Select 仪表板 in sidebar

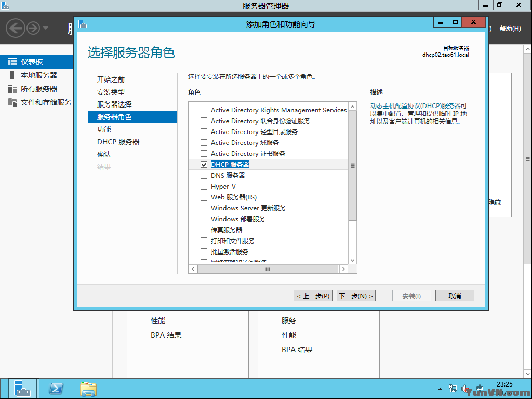(37, 62)
